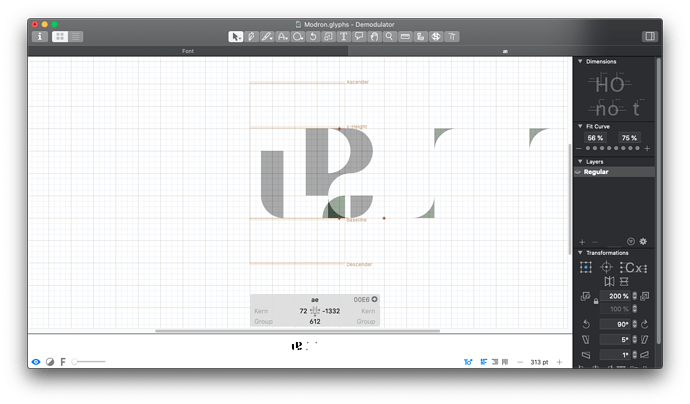Toggle the scale proportion lock
Screen dimensions: 690x404
pos(595,301)
